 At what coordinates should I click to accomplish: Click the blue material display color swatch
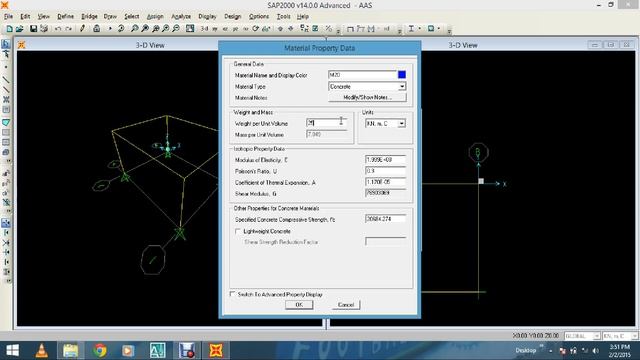(x=402, y=75)
